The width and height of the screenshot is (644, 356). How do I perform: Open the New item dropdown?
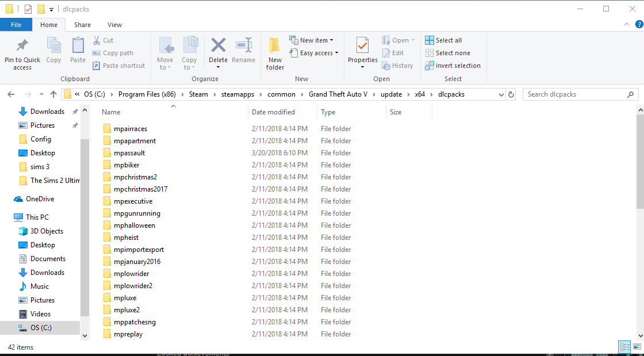pos(312,40)
